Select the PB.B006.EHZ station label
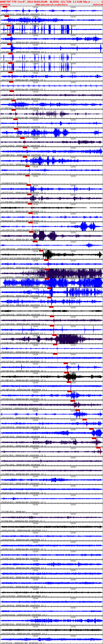 point(23,352)
